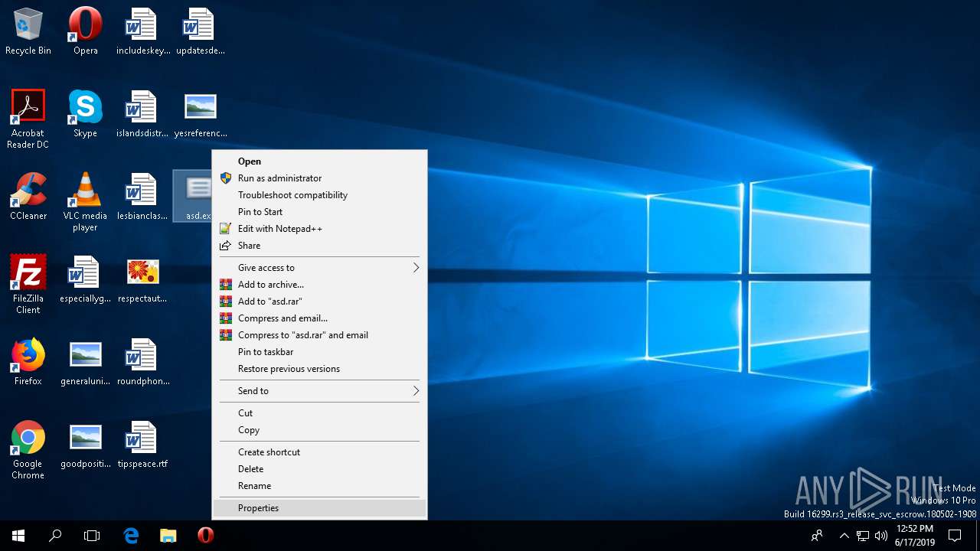Screen dimensions: 980x551
Task: Select the lesbianclas Word document icon
Action: coord(142,197)
